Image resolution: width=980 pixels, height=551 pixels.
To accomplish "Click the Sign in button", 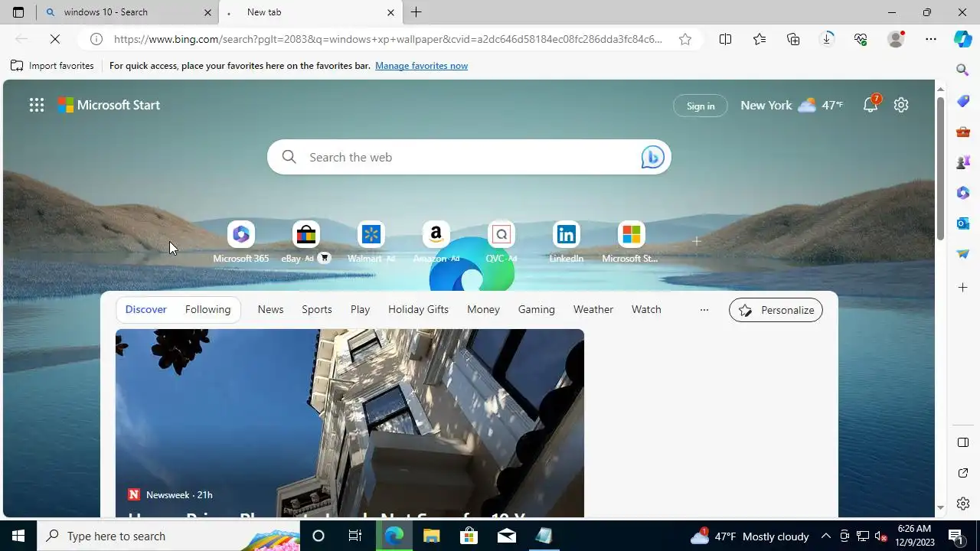I will 701,106.
